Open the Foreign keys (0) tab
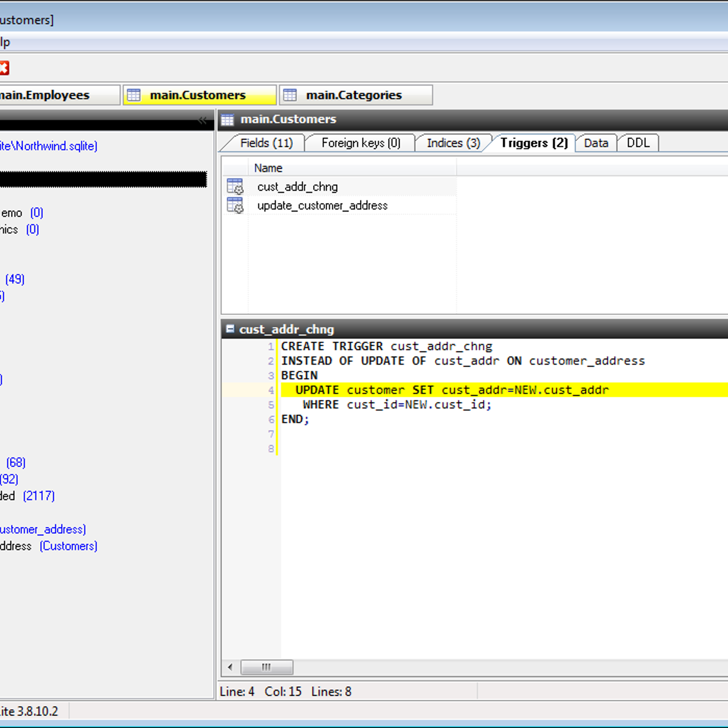Screen dimensions: 728x728 point(361,143)
